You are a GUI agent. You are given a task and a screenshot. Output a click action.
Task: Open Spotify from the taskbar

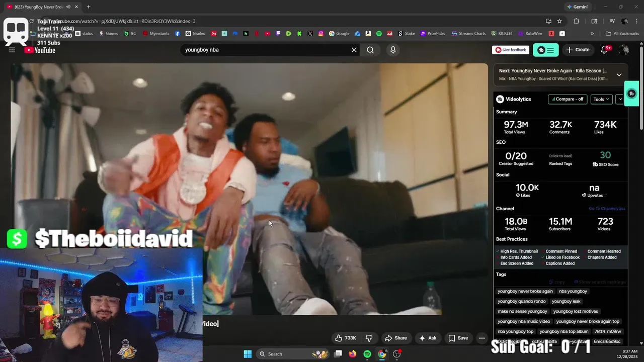click(367, 354)
